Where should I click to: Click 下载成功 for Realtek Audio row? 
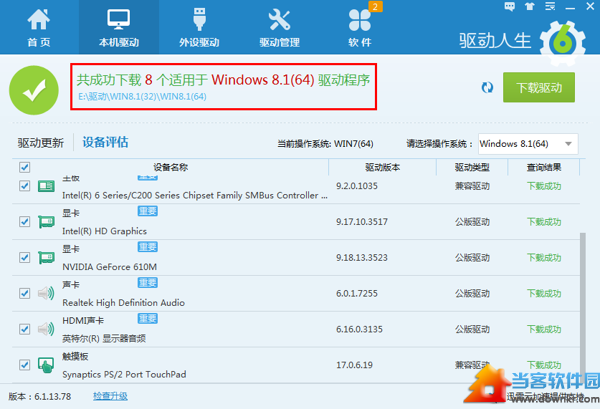pyautogui.click(x=544, y=293)
